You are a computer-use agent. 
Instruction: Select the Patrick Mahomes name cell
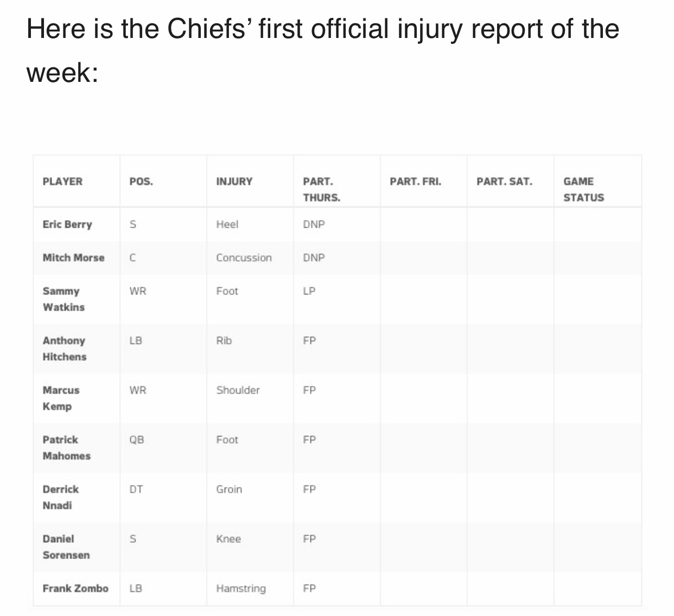tap(66, 448)
